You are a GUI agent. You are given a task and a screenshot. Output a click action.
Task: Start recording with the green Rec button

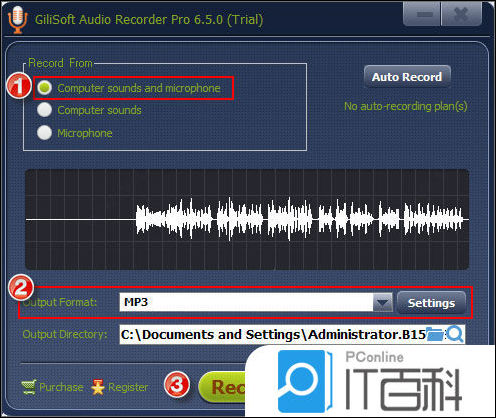point(222,387)
